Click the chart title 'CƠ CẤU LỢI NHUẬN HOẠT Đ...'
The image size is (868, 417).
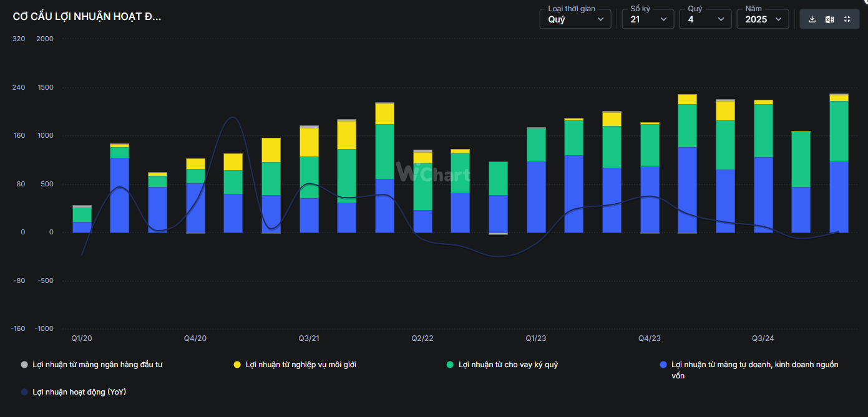pyautogui.click(x=87, y=17)
